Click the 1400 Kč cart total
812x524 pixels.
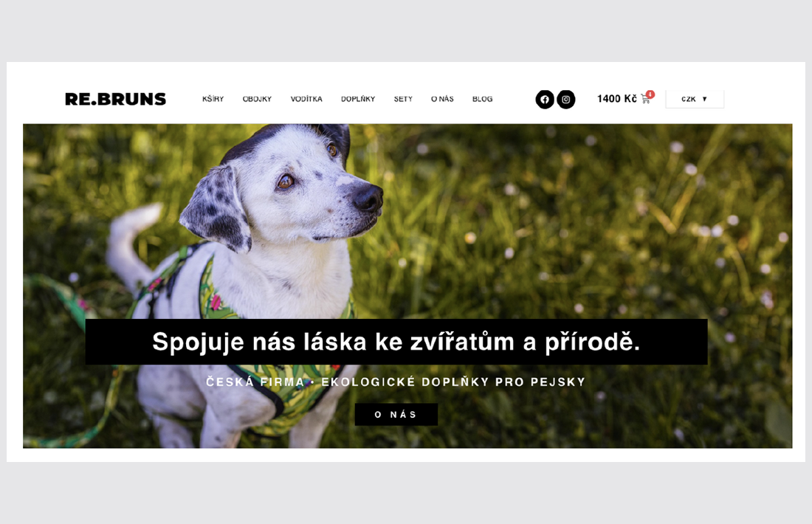click(617, 99)
